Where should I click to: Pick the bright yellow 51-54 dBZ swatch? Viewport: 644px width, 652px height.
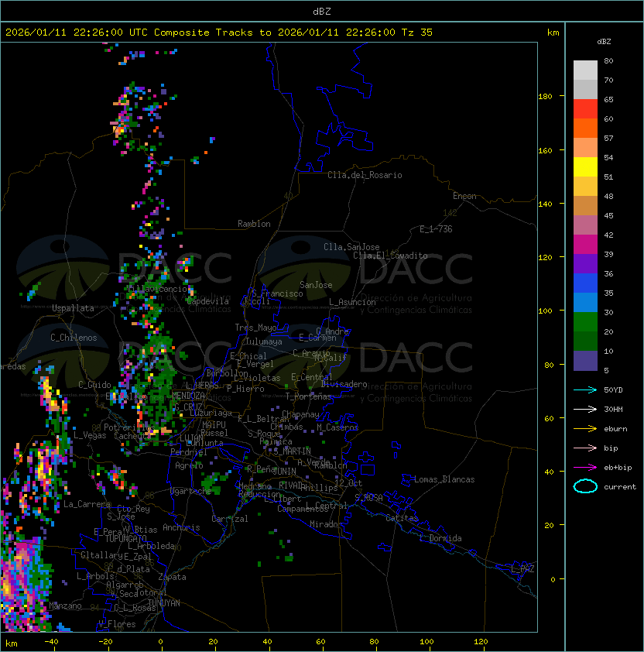pyautogui.click(x=585, y=166)
